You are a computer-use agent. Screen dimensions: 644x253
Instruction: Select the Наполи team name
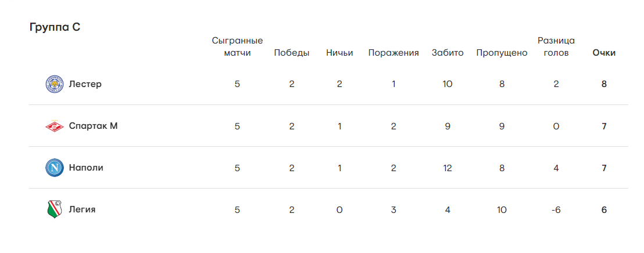tap(86, 168)
